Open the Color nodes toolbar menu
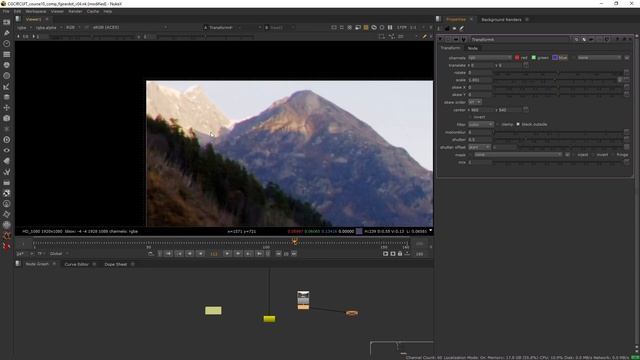 (x=7, y=65)
